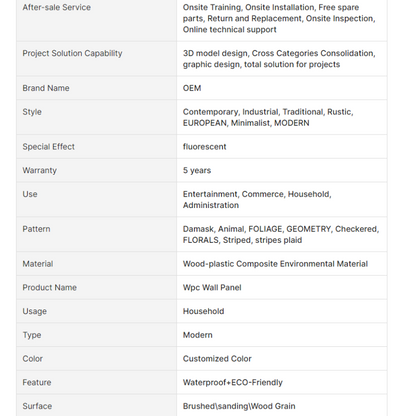Click the Customized Color value
Viewport: 416px width, 416px height.
click(x=217, y=359)
